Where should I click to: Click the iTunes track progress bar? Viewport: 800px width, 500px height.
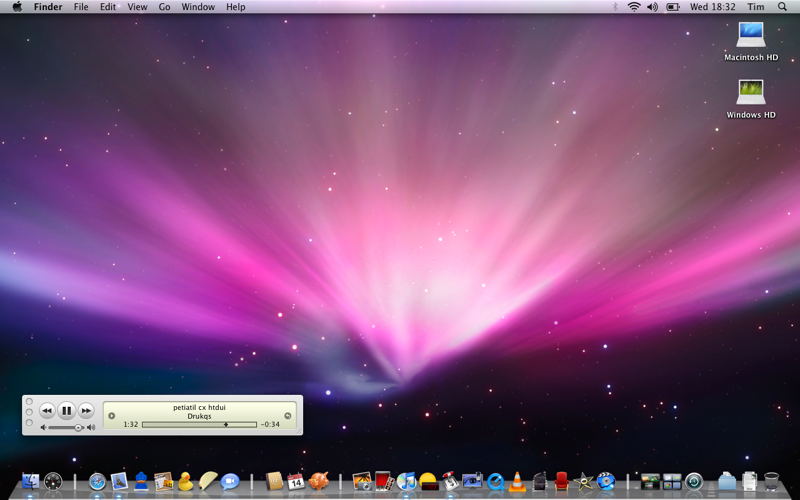(199, 424)
